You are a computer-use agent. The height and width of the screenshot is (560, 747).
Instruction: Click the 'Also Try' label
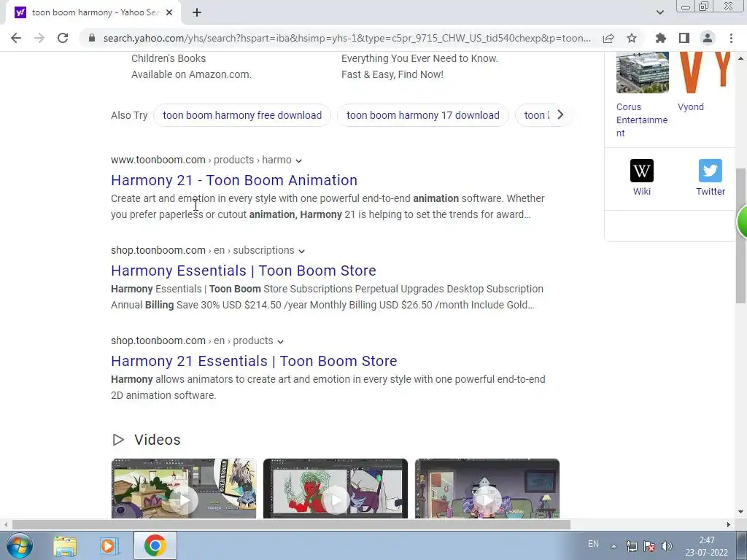pyautogui.click(x=129, y=115)
